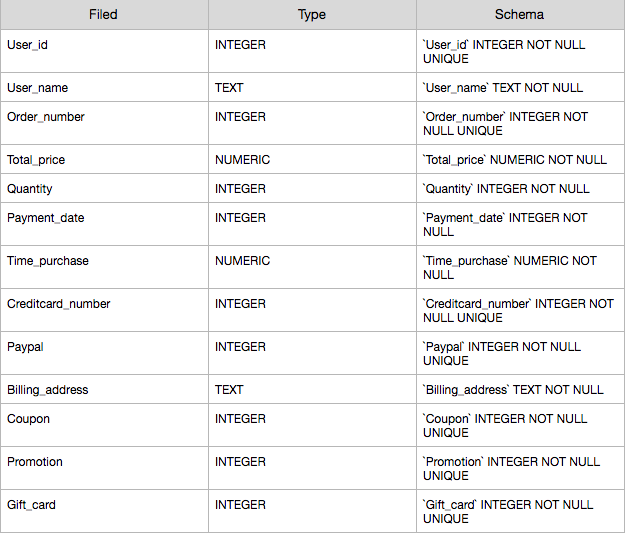Select the Quantity field cell
This screenshot has height=533, width=626.
coord(104,188)
